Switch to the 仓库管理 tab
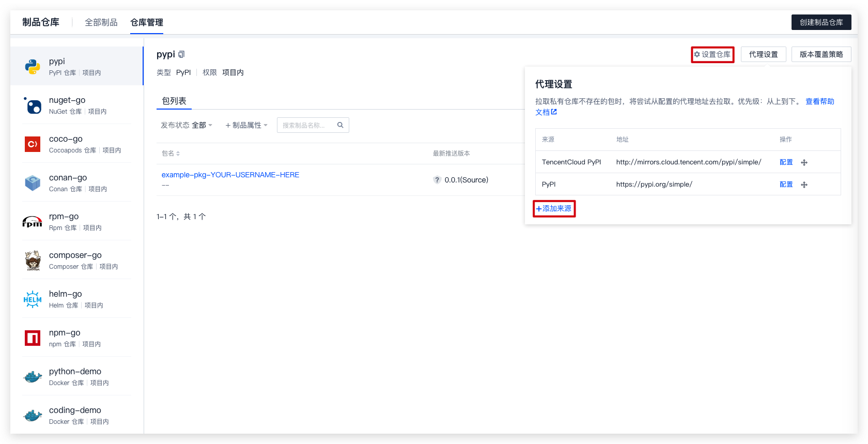 [x=147, y=22]
